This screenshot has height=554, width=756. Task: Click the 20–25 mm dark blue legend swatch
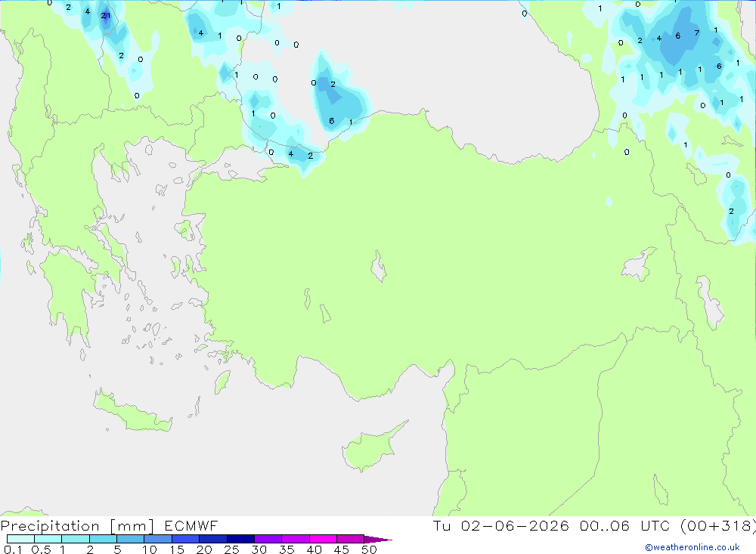(212, 539)
